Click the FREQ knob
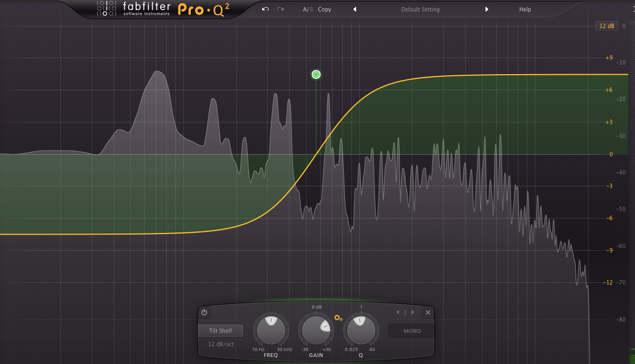 click(271, 330)
